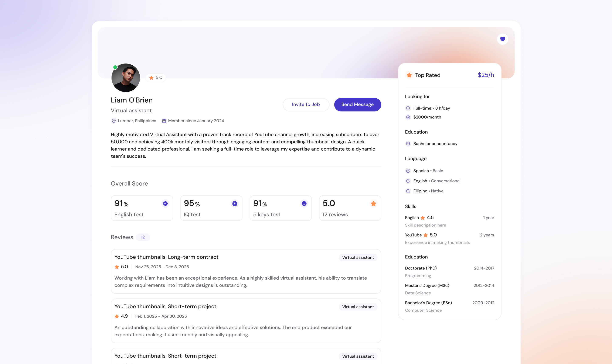Select the Virtual assistant tag on short-term project review
The height and width of the screenshot is (364, 612).
[x=358, y=307]
